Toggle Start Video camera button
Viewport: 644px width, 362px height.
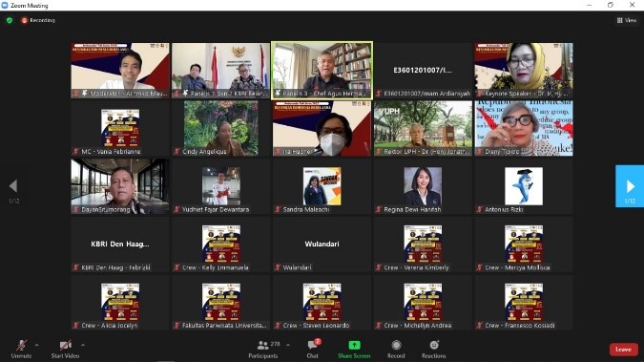click(x=65, y=349)
